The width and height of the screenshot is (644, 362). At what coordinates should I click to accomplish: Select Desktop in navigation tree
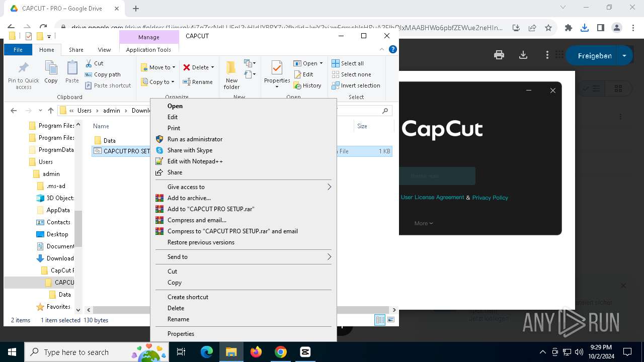pos(57,234)
